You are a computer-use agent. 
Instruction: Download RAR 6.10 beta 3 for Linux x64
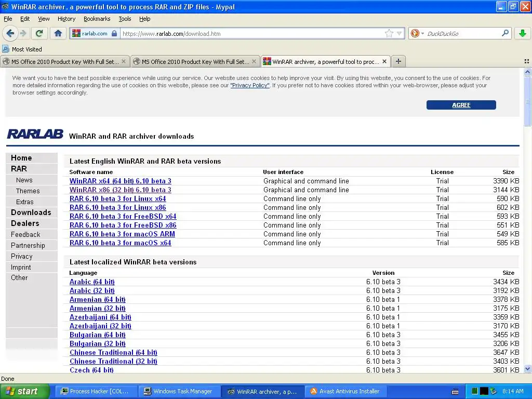[118, 198]
